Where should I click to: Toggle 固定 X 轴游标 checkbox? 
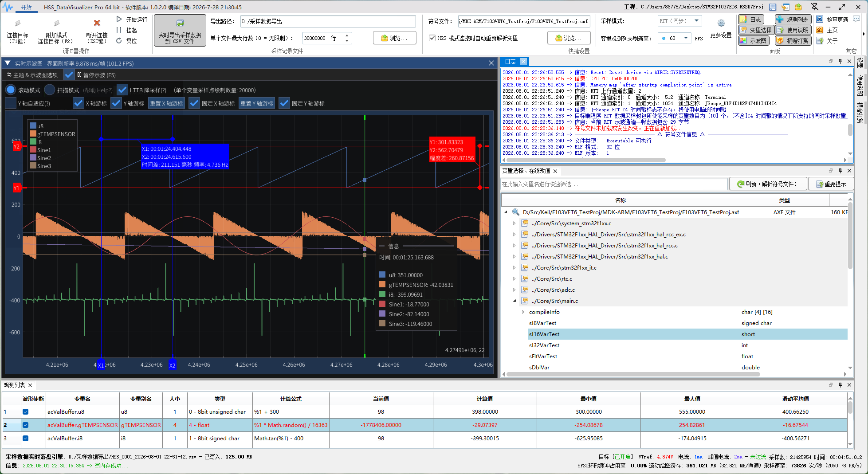tap(194, 103)
